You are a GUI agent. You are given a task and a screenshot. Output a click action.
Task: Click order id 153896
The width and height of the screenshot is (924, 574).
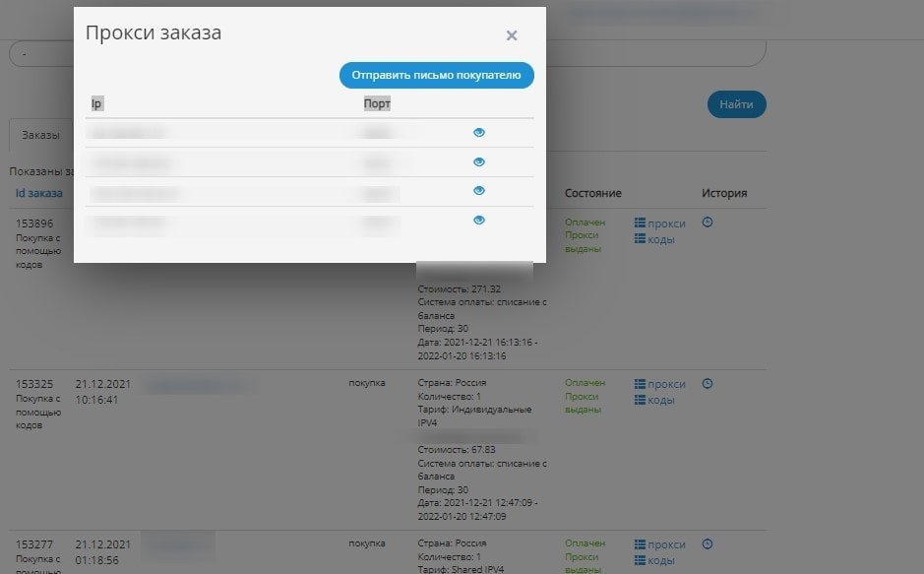pyautogui.click(x=34, y=223)
